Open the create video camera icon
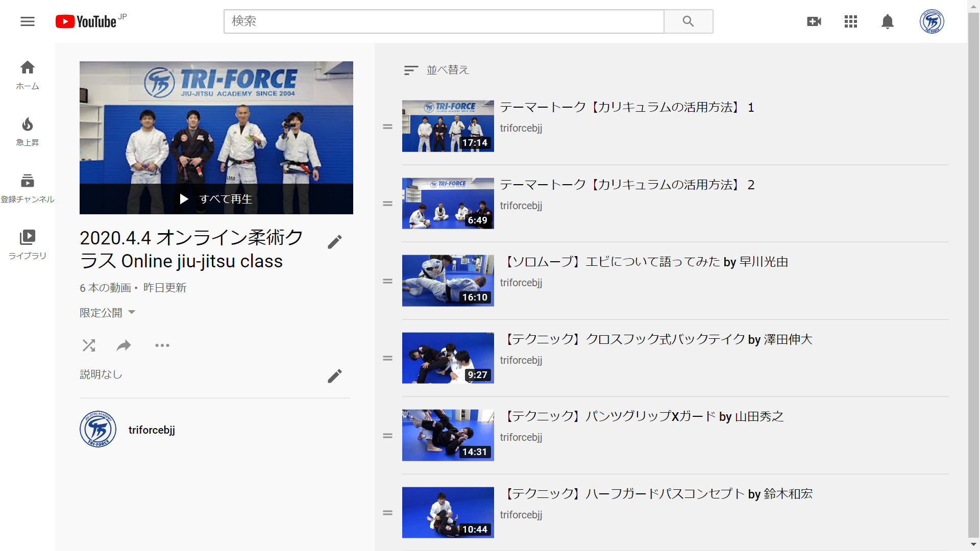This screenshot has width=980, height=551. coord(814,21)
